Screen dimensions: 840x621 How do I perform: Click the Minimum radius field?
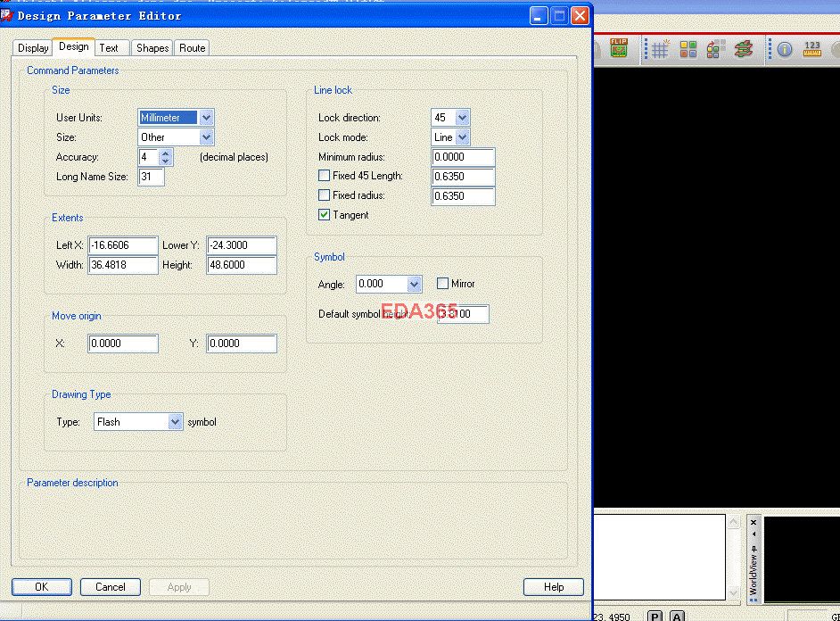(463, 156)
